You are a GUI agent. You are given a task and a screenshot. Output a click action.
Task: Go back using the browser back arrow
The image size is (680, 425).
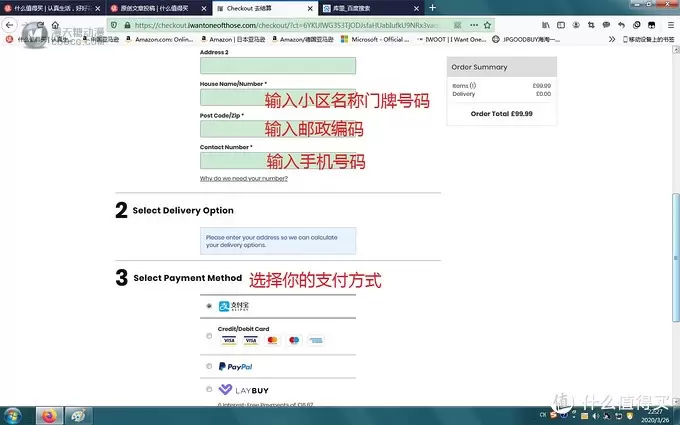pos(10,25)
